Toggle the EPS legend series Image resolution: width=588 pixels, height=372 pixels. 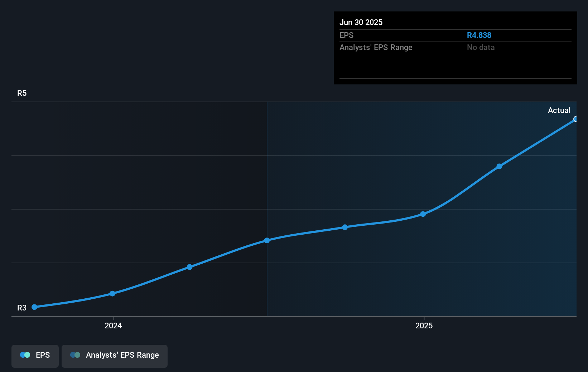point(35,356)
